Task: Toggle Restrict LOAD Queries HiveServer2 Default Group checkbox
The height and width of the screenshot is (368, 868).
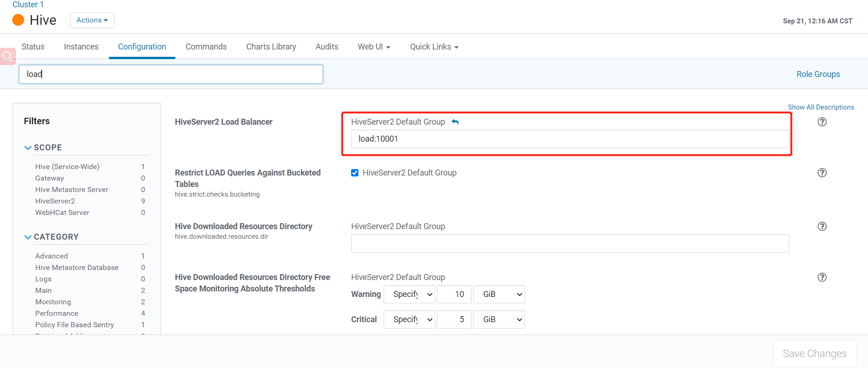Action: [x=355, y=173]
